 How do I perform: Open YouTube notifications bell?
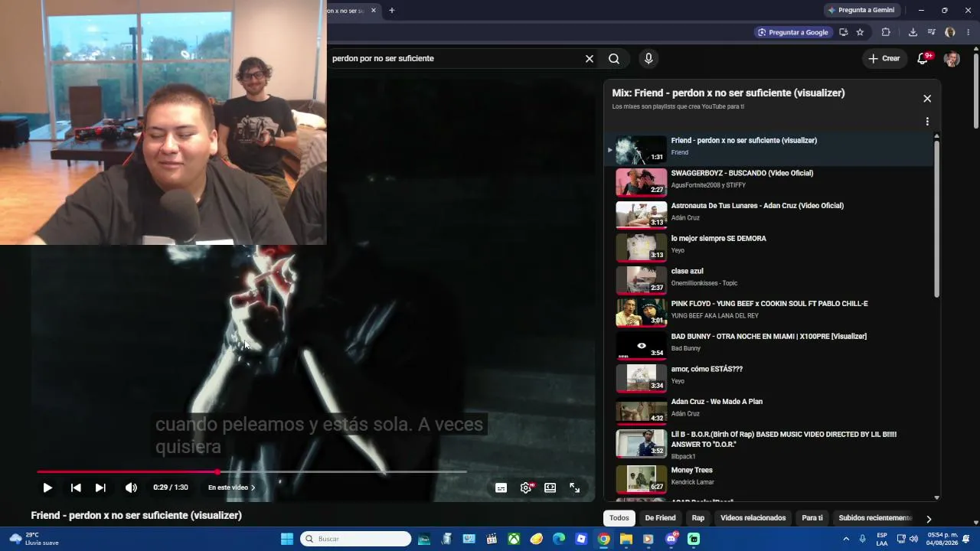point(923,58)
